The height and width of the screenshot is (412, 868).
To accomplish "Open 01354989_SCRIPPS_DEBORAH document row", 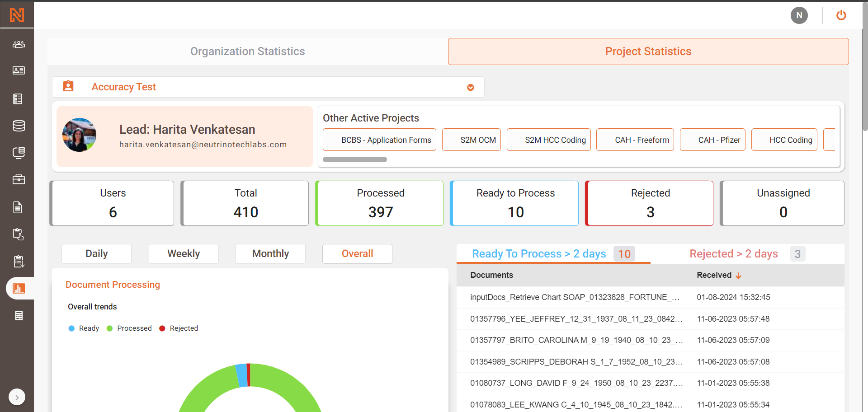I will (x=650, y=362).
